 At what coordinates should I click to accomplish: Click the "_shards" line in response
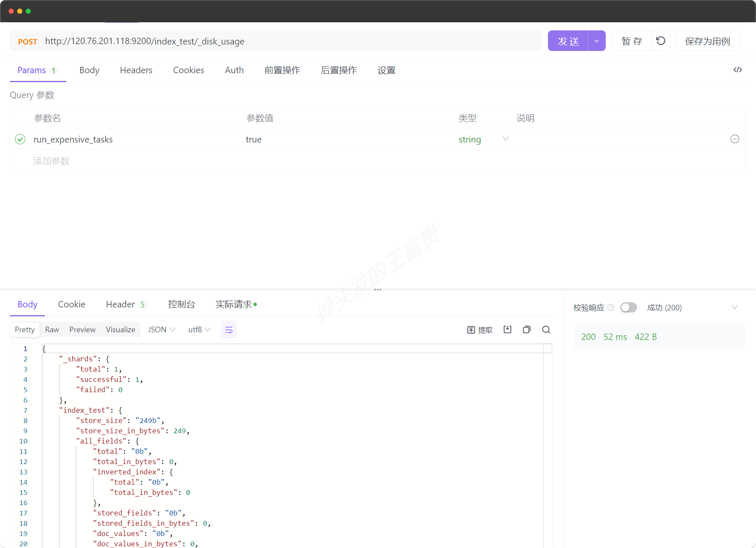click(84, 359)
